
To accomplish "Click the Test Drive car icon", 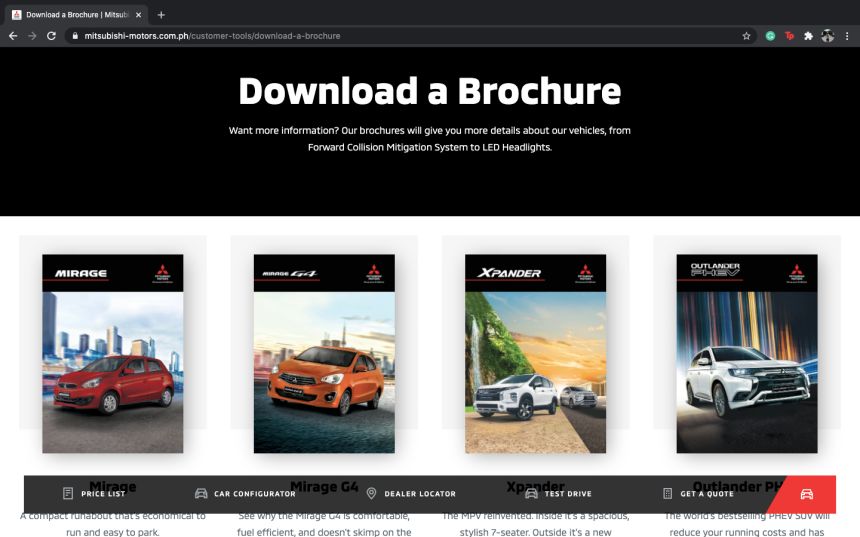I will tap(531, 494).
